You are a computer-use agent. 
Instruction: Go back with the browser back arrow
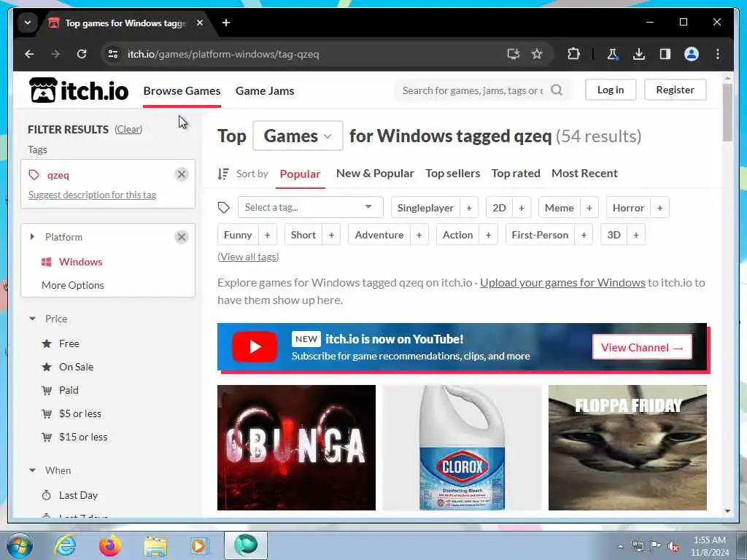tap(29, 54)
